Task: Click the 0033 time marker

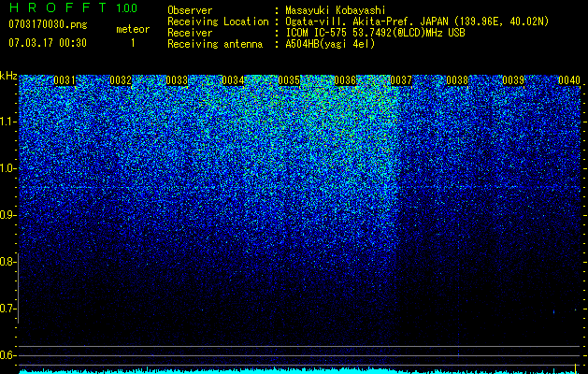Action: (177, 80)
